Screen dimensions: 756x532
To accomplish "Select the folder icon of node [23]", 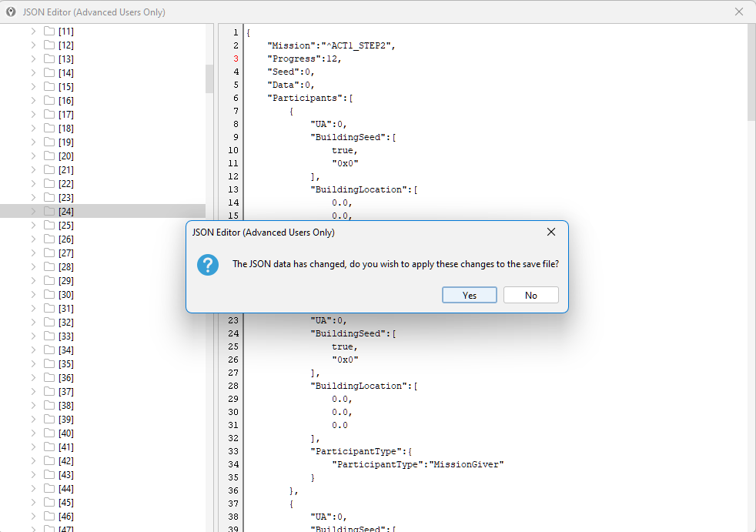I will pyautogui.click(x=49, y=198).
